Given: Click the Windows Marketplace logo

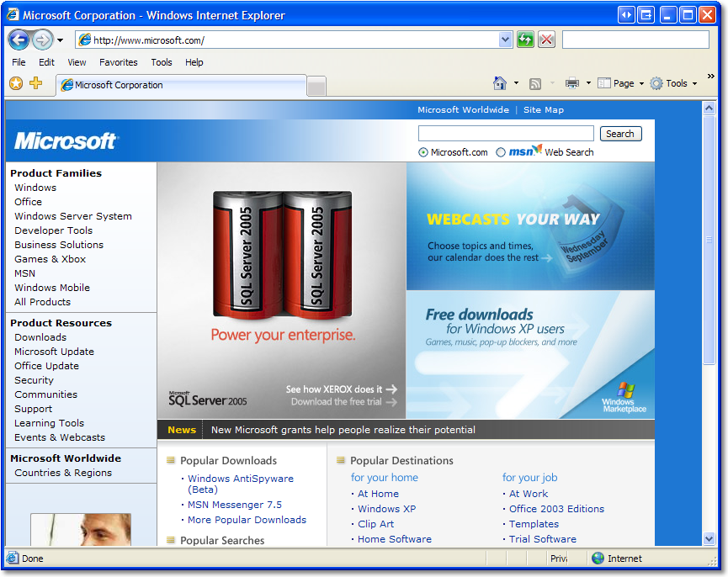Looking at the screenshot, I should click(624, 398).
